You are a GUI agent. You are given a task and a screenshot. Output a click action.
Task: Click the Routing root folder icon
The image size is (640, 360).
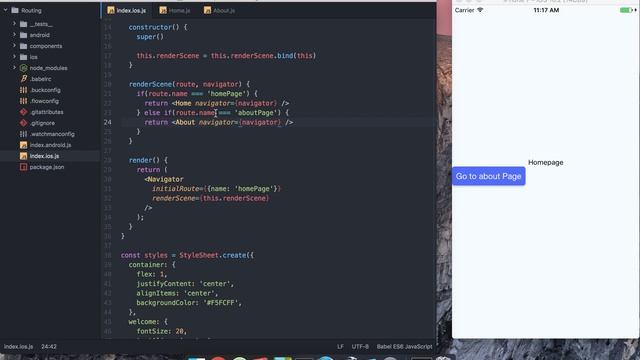tap(15, 10)
